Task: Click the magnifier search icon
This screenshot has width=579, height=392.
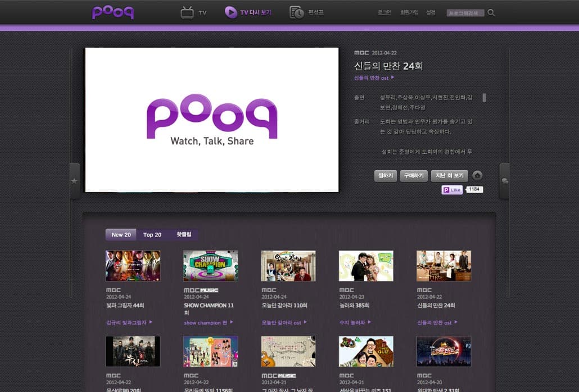Action: 491,13
